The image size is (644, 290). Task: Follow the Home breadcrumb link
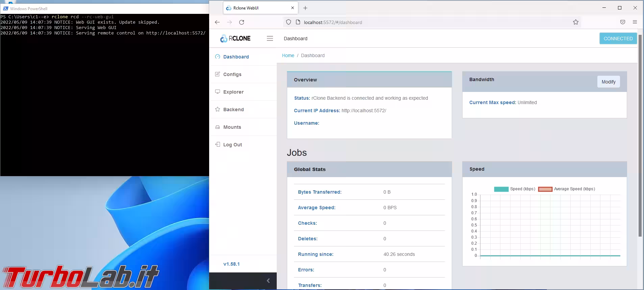[288, 55]
